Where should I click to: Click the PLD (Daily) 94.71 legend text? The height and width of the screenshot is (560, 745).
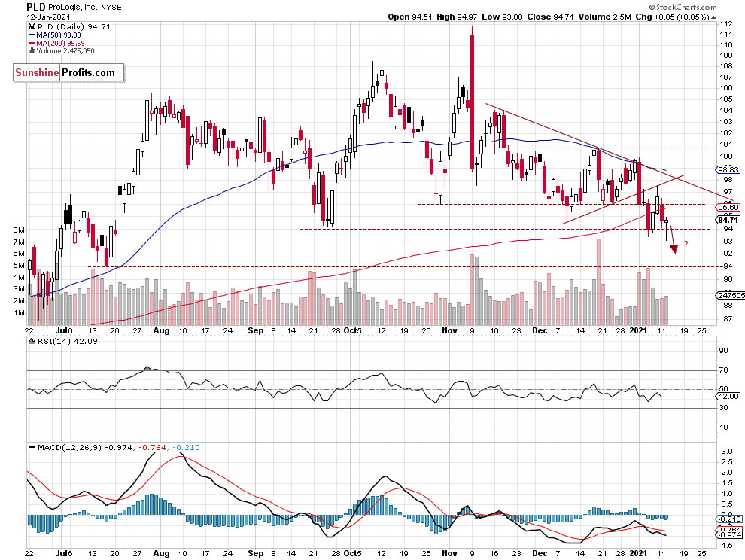pos(74,27)
